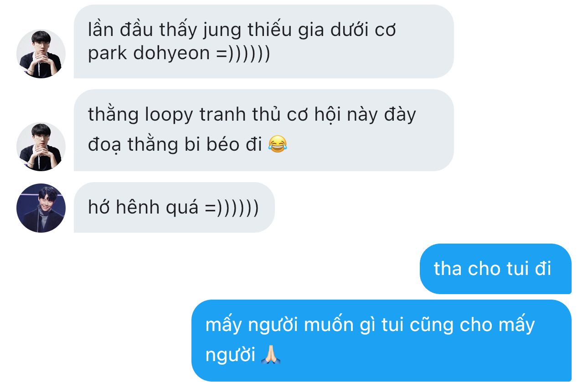Viewport: 588px width, 382px height.
Task: Click the name 'park dohyeon' in the first message
Action: pyautogui.click(x=149, y=54)
